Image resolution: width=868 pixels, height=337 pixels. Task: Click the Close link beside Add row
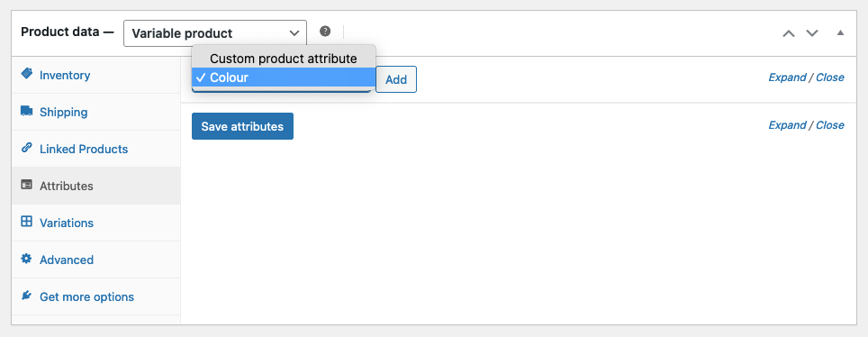(x=830, y=77)
